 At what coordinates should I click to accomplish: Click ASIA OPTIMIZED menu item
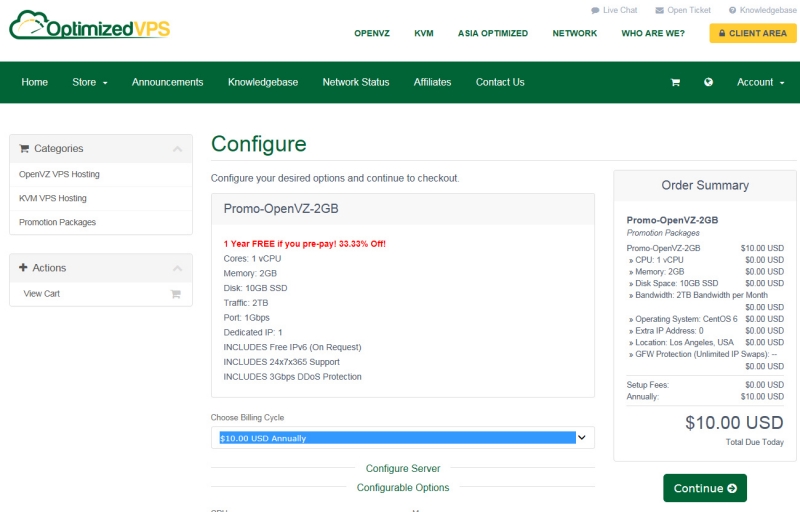[493, 34]
